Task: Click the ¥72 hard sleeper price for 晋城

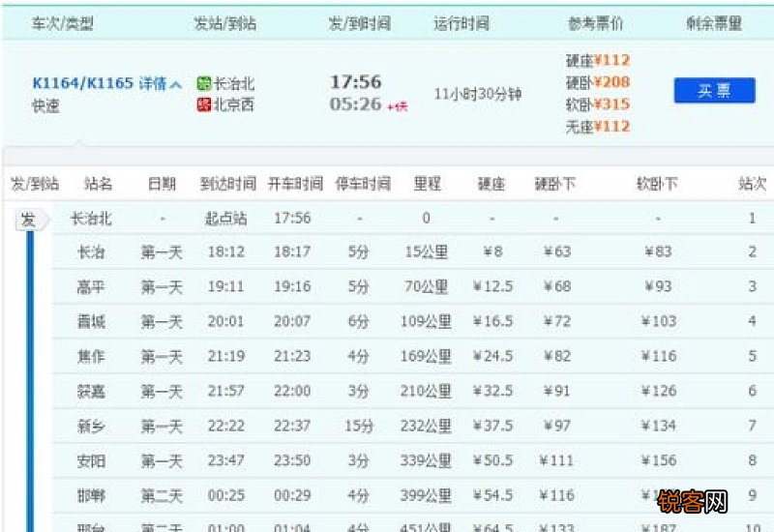Action: click(x=557, y=321)
